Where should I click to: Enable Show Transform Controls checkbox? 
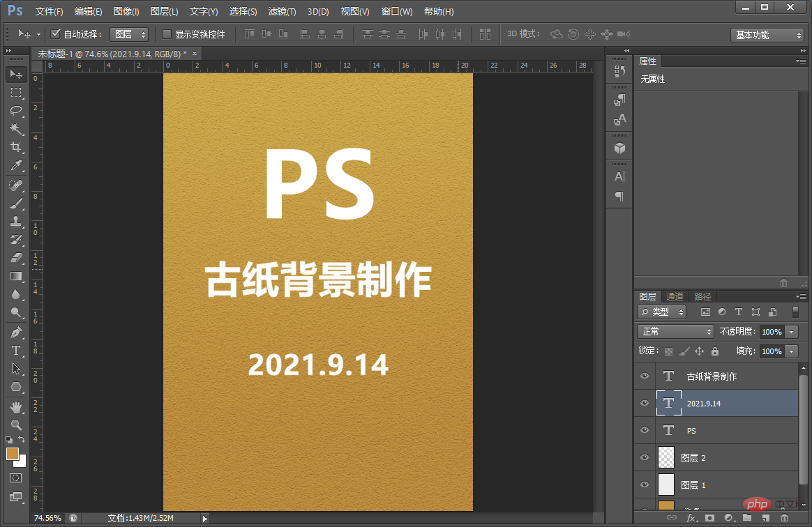[167, 34]
